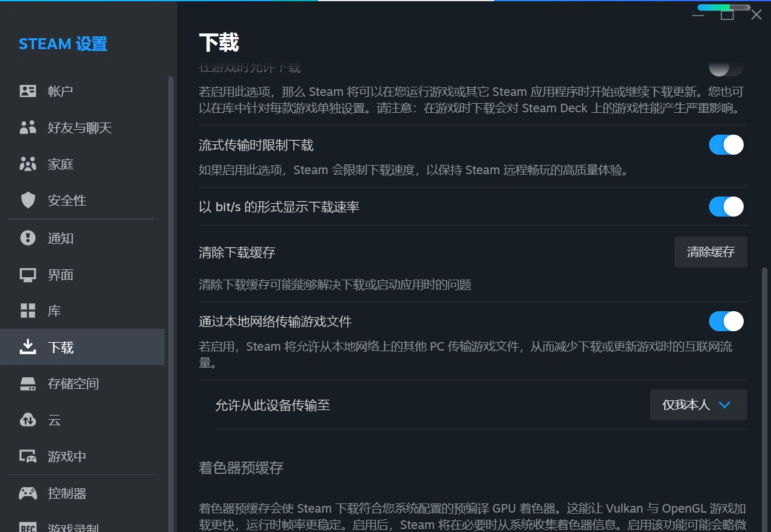Click the 存储空间 storage drive icon
This screenshot has width=771, height=532.
point(28,383)
